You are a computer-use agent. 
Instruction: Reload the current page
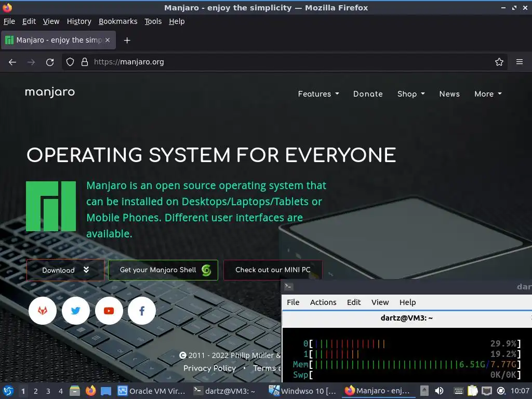[50, 62]
